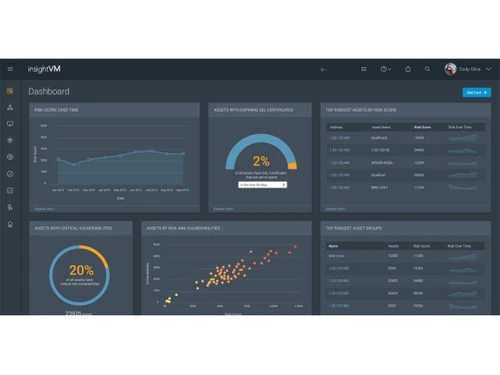Click the search magnifier icon

(x=427, y=69)
